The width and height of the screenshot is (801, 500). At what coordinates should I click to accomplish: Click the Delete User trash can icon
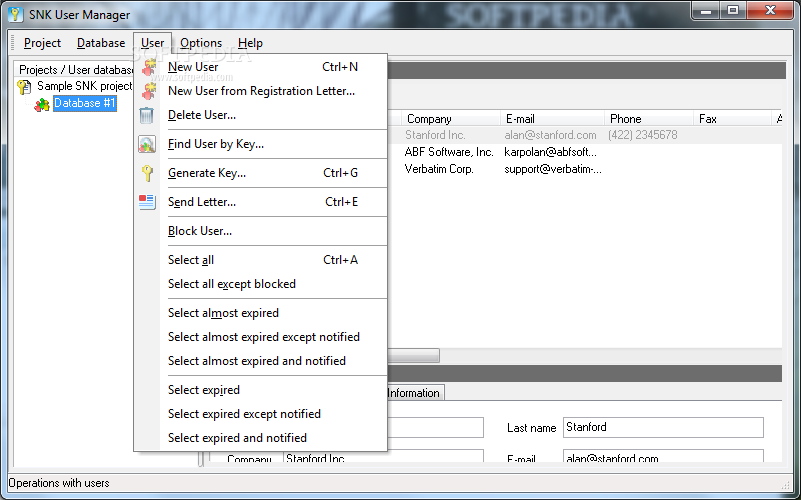[147, 115]
